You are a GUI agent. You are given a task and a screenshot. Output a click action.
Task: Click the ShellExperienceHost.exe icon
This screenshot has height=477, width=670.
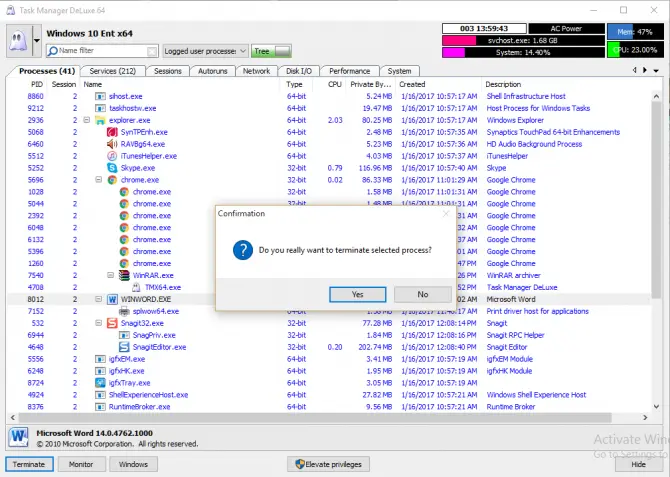pos(100,395)
